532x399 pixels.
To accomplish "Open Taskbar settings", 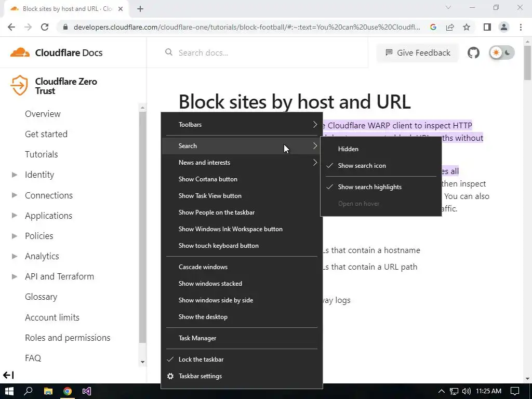I will [242, 376].
